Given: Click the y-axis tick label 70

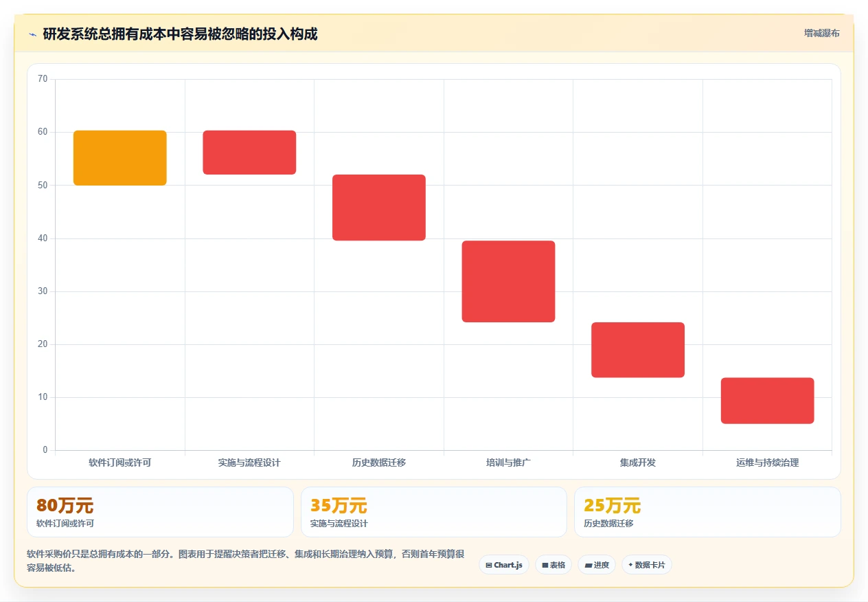Looking at the screenshot, I should click(43, 79).
